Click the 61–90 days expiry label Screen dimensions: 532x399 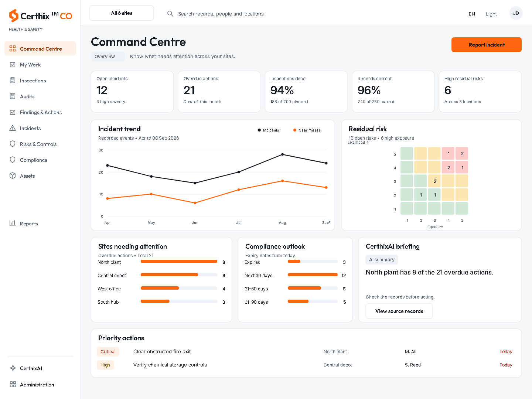(256, 302)
